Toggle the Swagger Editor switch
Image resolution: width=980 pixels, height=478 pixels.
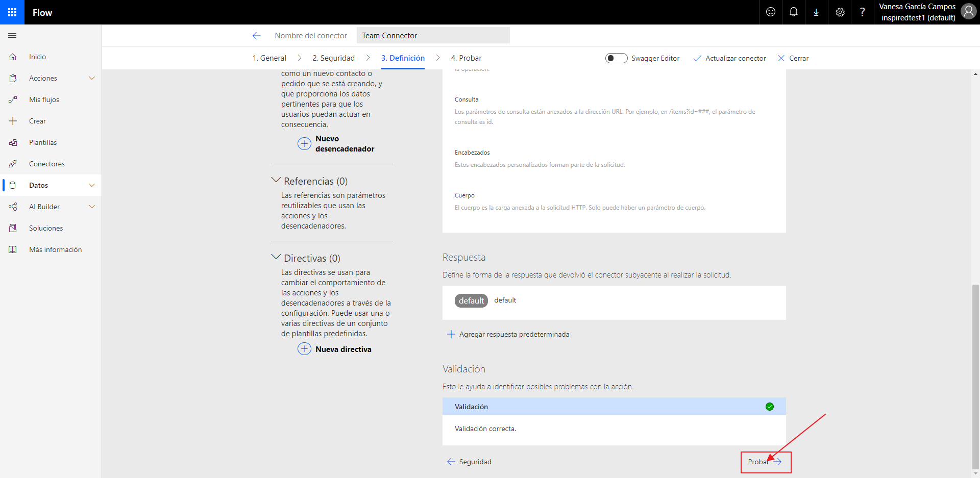pos(616,58)
